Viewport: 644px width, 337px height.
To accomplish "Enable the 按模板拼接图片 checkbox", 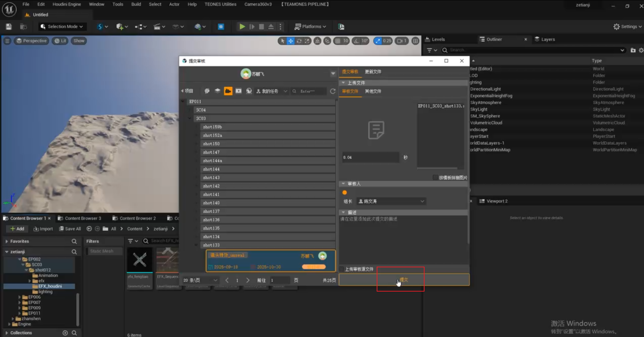I will click(x=435, y=177).
